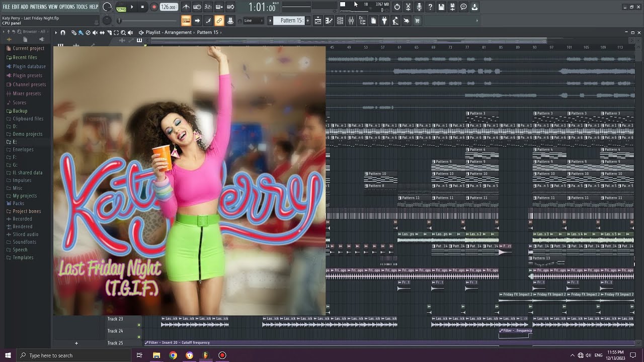
Task: Click the save project floppy icon
Action: [x=441, y=7]
